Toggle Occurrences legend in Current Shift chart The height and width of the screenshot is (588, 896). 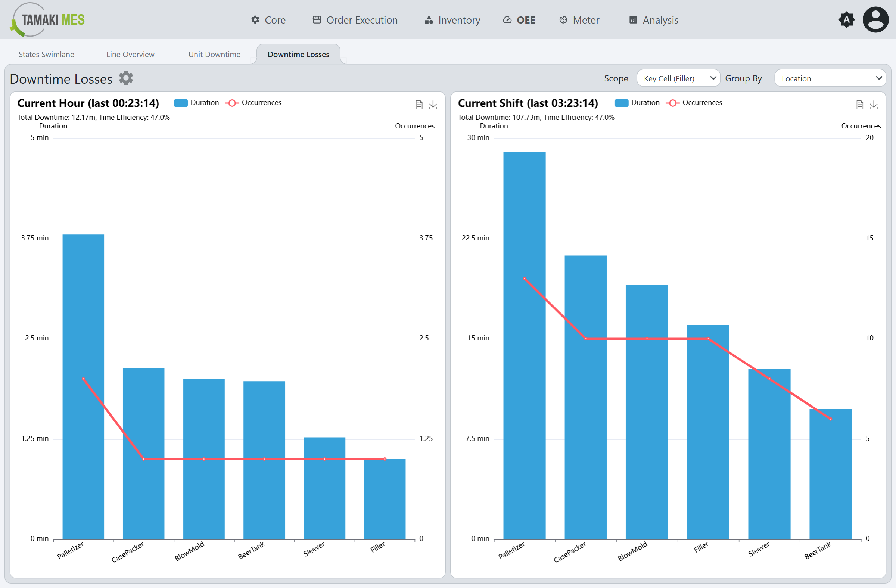[694, 103]
